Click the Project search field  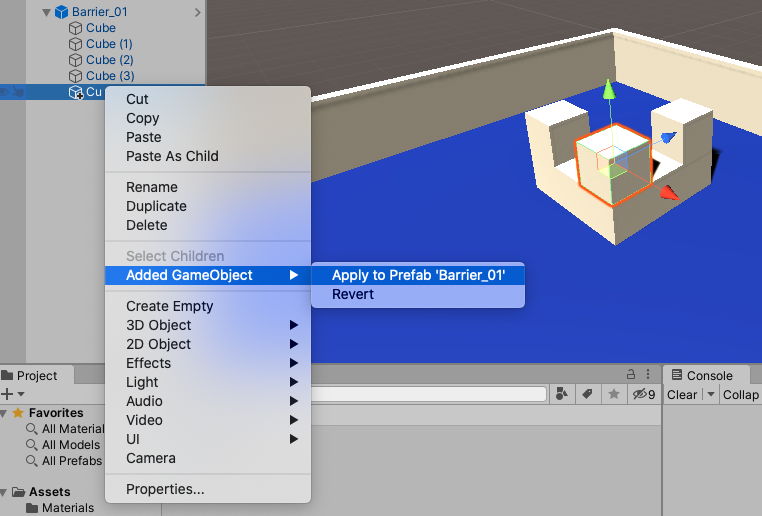tap(428, 394)
